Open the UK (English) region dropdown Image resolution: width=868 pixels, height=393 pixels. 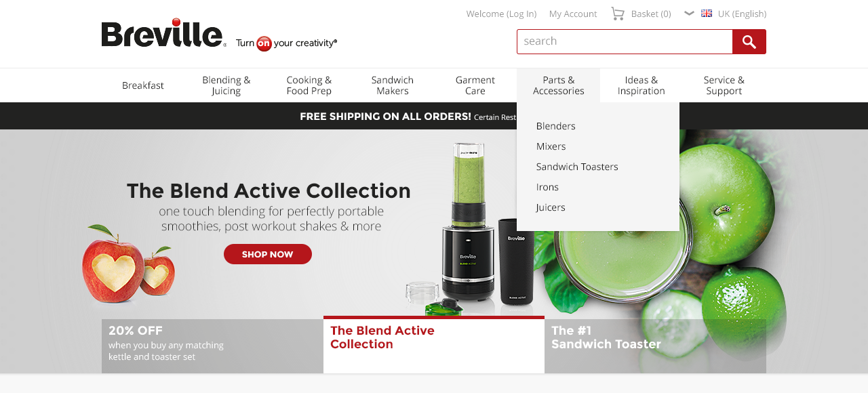(x=742, y=14)
